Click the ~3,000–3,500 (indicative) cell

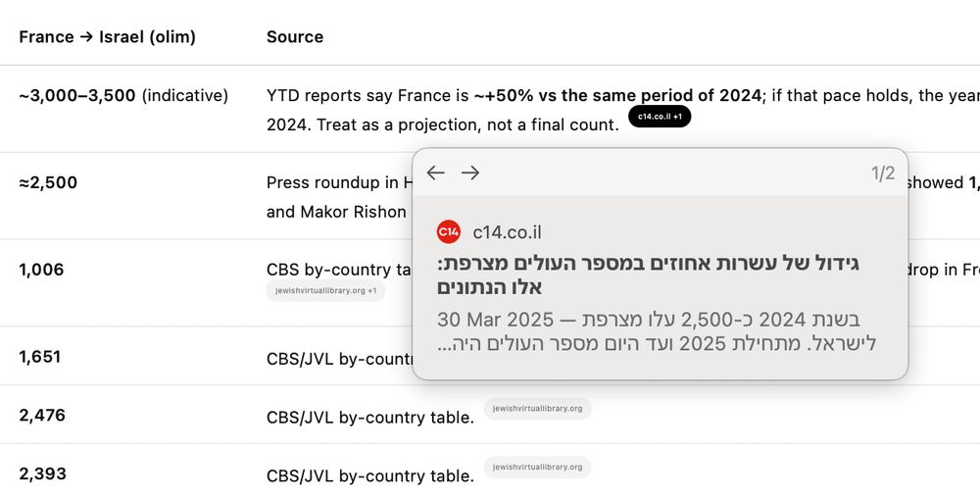pos(123,96)
